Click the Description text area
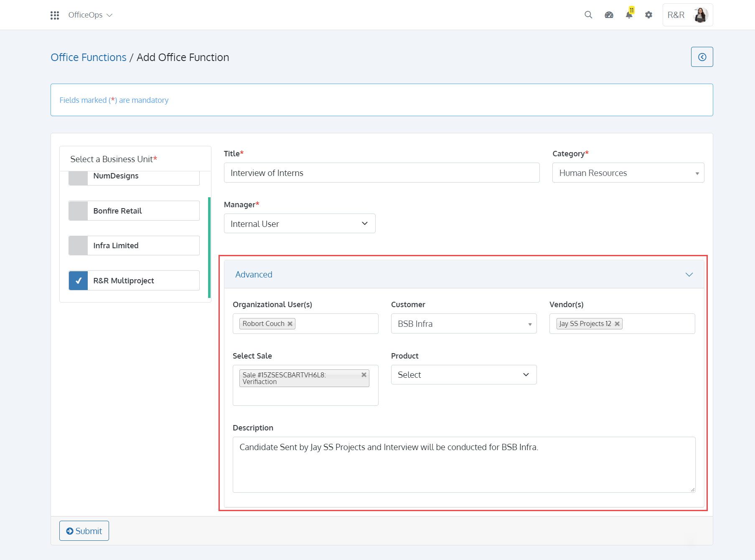The height and width of the screenshot is (560, 755). coord(464,465)
